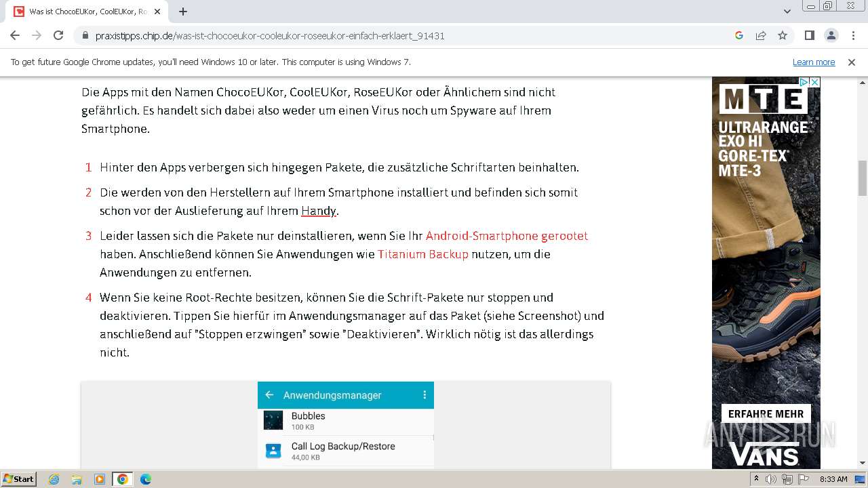This screenshot has width=868, height=488.
Task: Click the Bubbles app icon
Action: click(273, 421)
